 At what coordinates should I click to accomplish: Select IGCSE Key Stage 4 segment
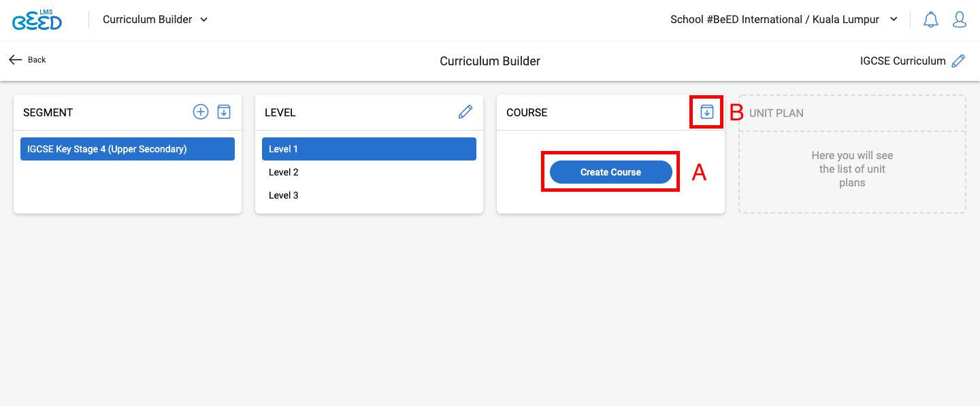pyautogui.click(x=127, y=149)
